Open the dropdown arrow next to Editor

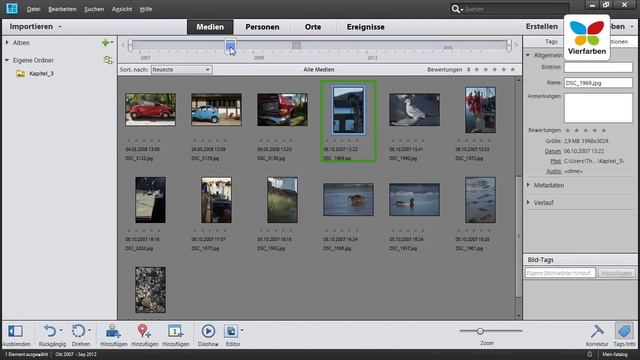242,330
